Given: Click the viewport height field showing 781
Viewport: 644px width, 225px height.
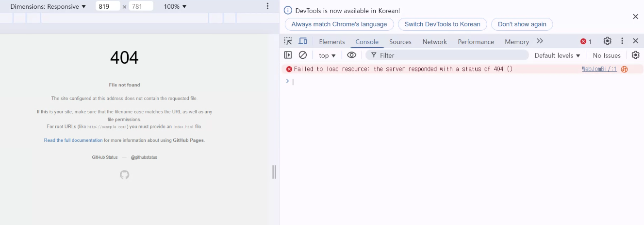Looking at the screenshot, I should (x=141, y=6).
